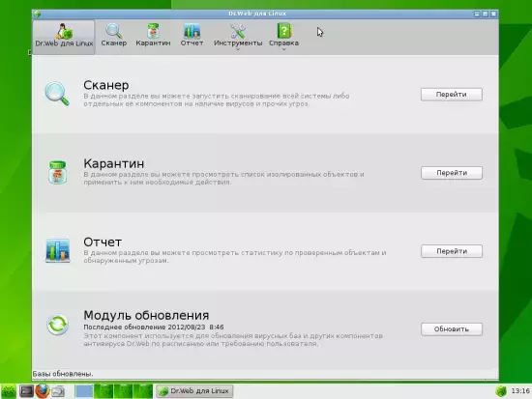Open Сканер from the top toolbar
This screenshot has width=532, height=399.
(114, 35)
